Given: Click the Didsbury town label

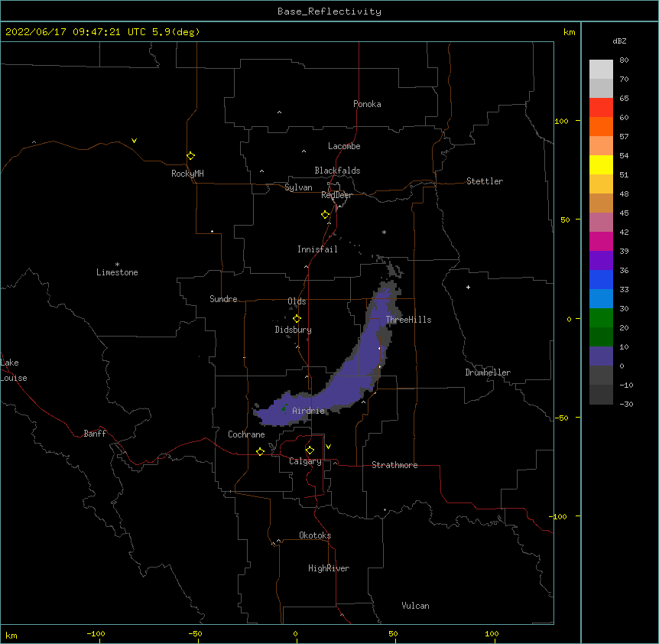Looking at the screenshot, I should [x=294, y=330].
